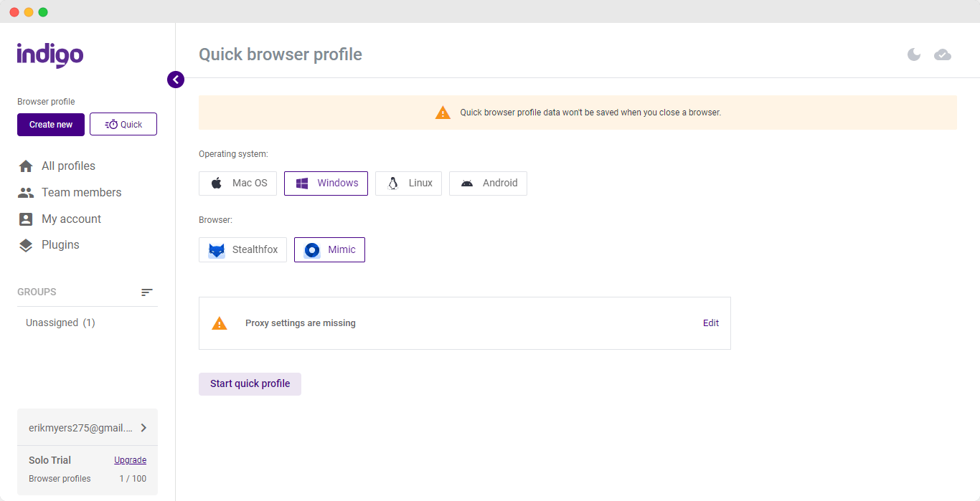The image size is (980, 501).
Task: Open My account page
Action: coord(60,219)
